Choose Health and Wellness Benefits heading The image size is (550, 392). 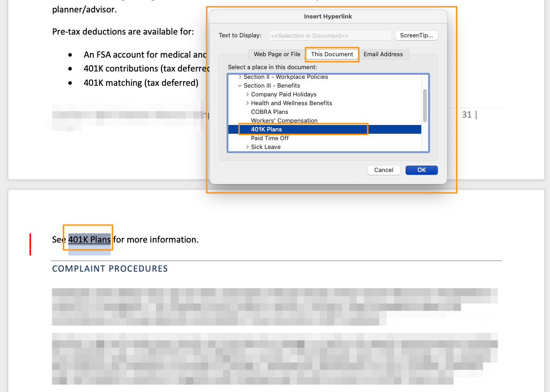(292, 103)
